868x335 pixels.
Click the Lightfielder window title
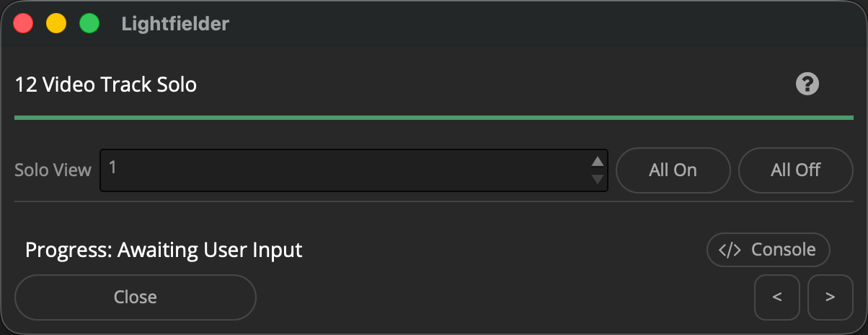pyautogui.click(x=175, y=24)
